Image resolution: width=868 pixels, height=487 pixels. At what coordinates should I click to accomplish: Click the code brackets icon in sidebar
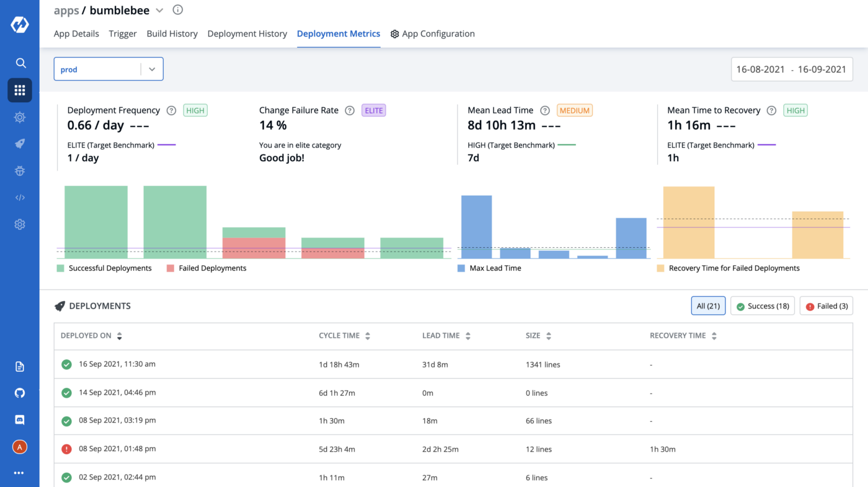point(20,198)
